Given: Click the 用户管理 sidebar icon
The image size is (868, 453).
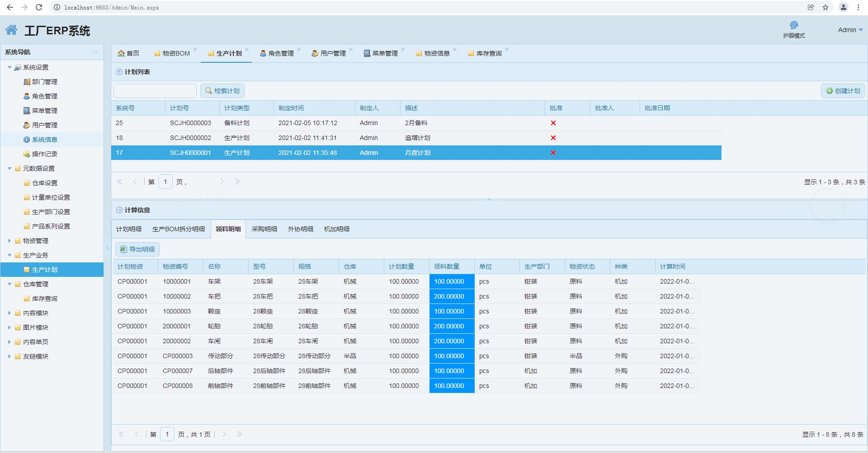Looking at the screenshot, I should [27, 125].
